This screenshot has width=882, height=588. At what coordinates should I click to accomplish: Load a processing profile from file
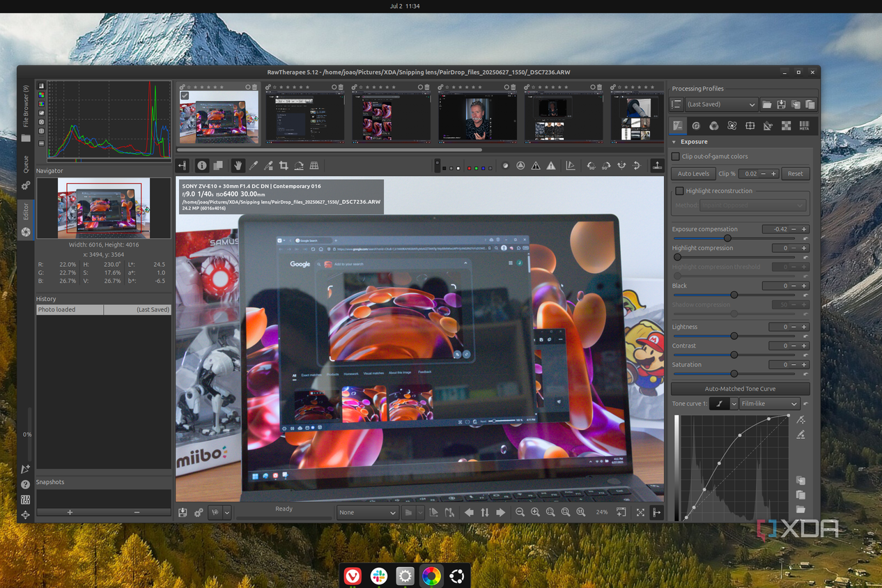766,105
